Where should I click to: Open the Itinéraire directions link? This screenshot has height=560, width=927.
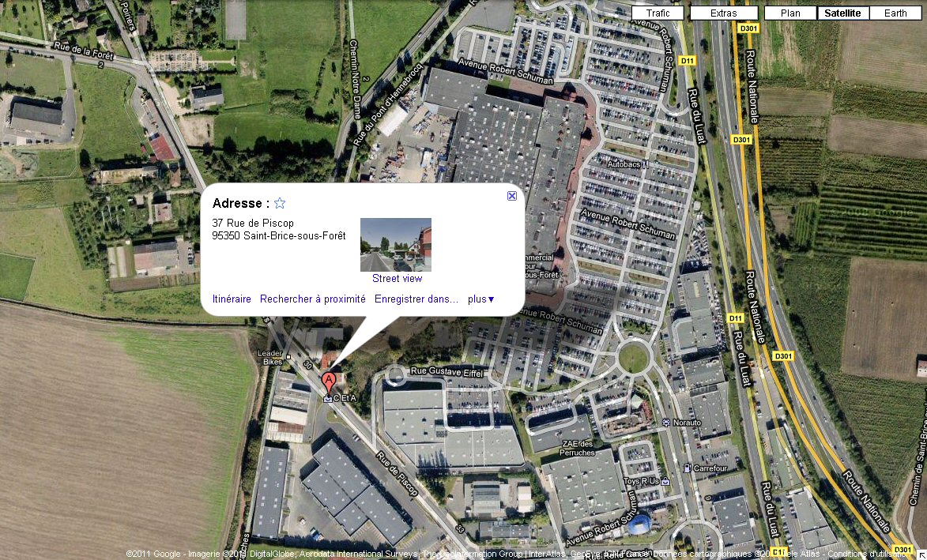pyautogui.click(x=232, y=299)
